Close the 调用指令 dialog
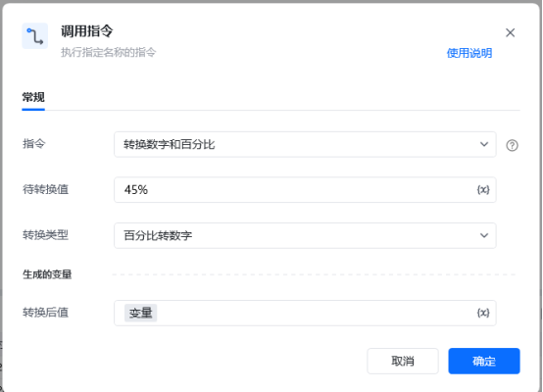This screenshot has width=543, height=392. click(510, 33)
